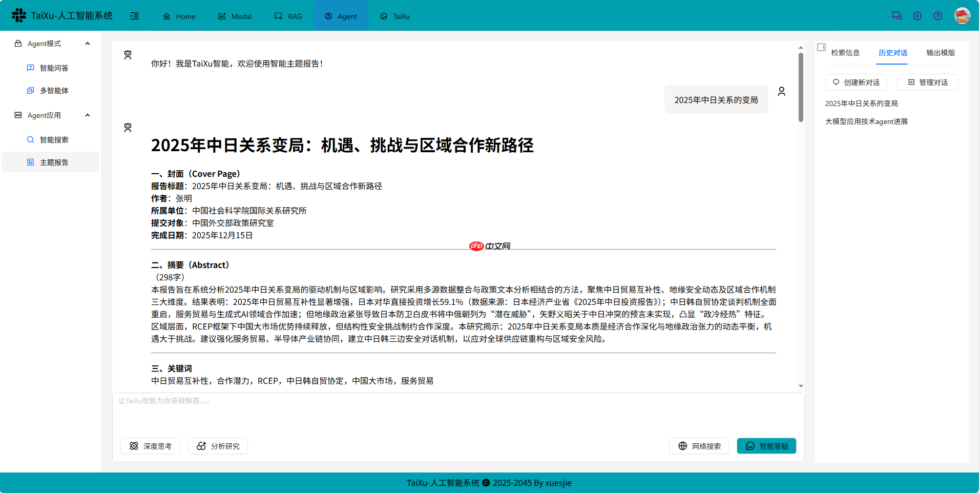Collapse the Agent应用 section
Screen dimensions: 980x493
tap(87, 115)
